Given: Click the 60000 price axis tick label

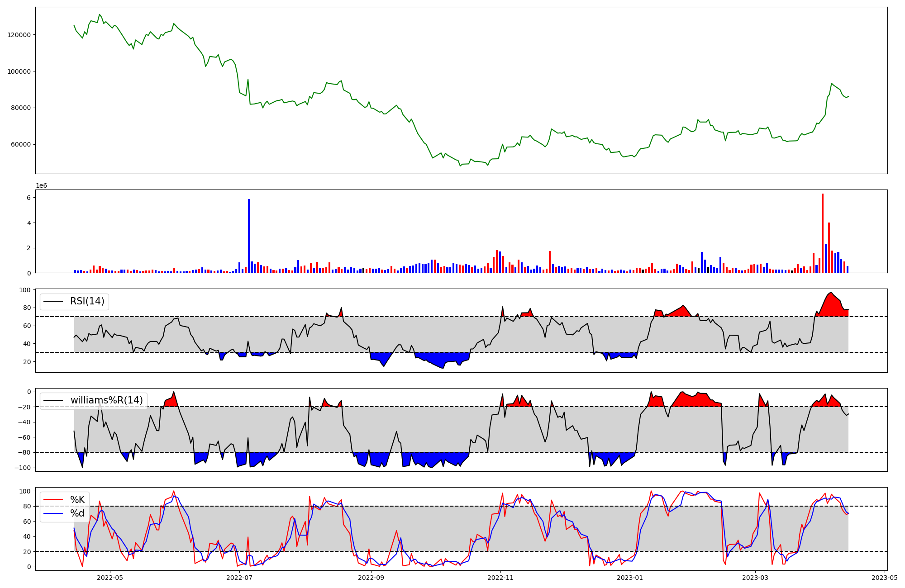Looking at the screenshot, I should 21,144.
